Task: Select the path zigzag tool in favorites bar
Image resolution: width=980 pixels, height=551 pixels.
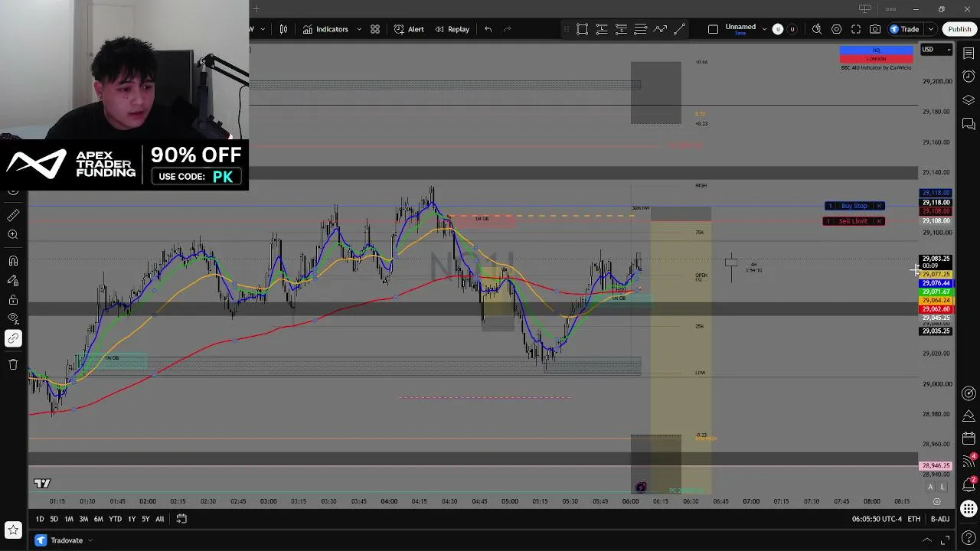Action: pos(660,29)
